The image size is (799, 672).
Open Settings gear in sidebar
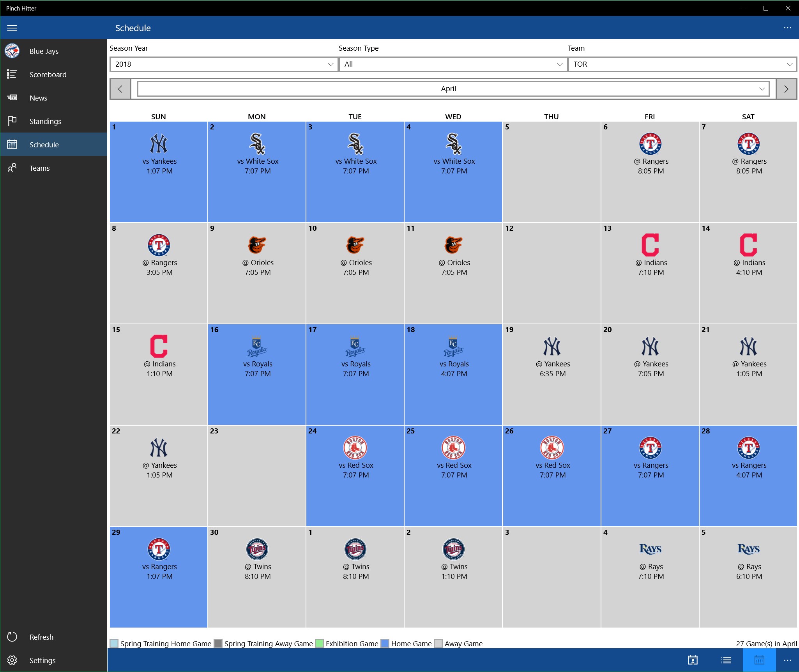click(x=12, y=660)
